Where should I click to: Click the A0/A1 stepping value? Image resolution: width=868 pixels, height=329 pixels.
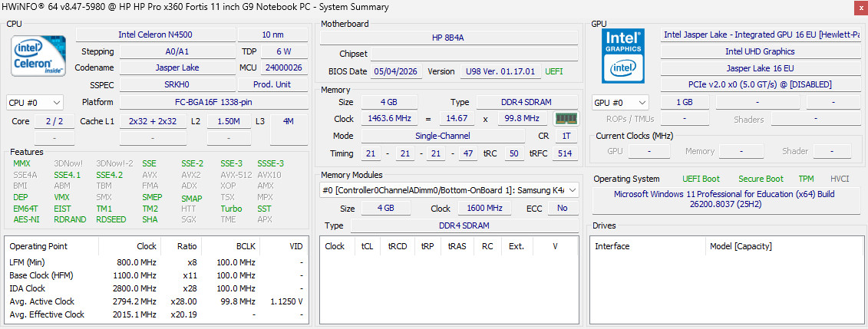[177, 51]
